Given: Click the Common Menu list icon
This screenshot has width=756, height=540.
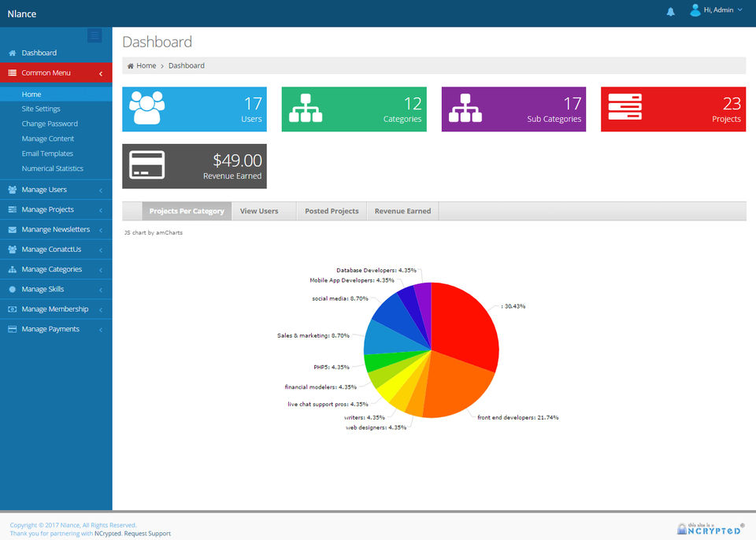Looking at the screenshot, I should tap(13, 72).
